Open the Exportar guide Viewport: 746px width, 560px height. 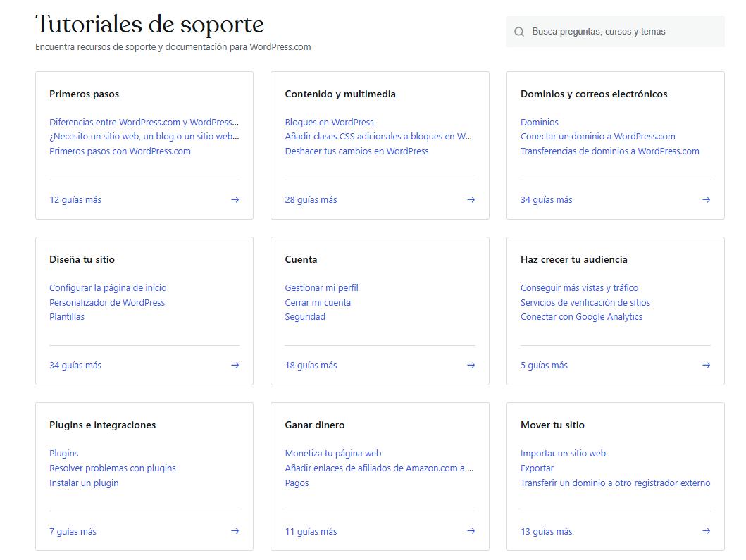pos(537,468)
